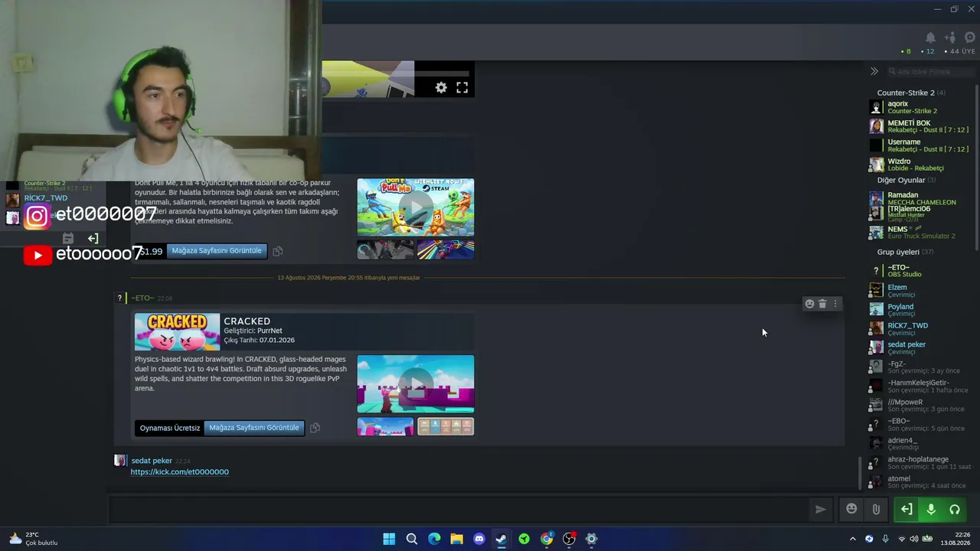Open Discord from the taskbar
Image resolution: width=980 pixels, height=551 pixels.
point(479,539)
